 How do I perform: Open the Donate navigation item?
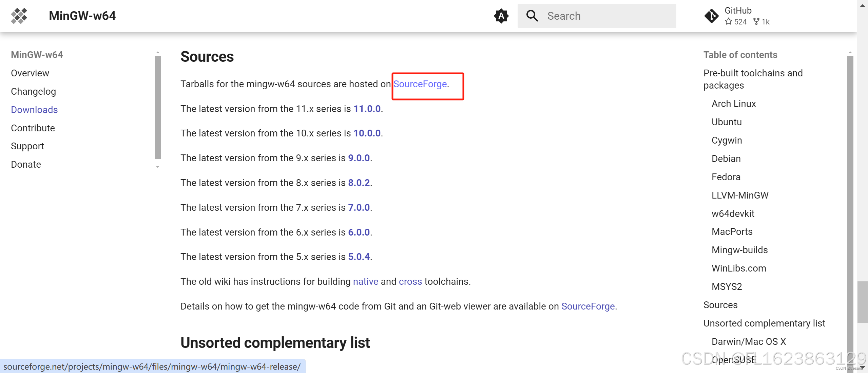[26, 165]
